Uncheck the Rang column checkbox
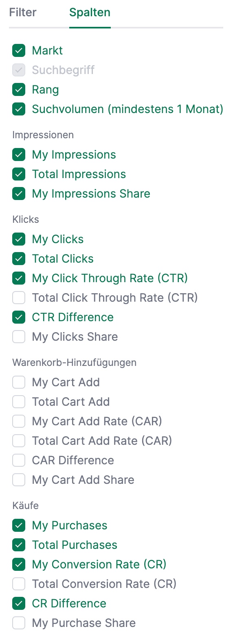Image resolution: width=233 pixels, height=644 pixels. point(19,90)
